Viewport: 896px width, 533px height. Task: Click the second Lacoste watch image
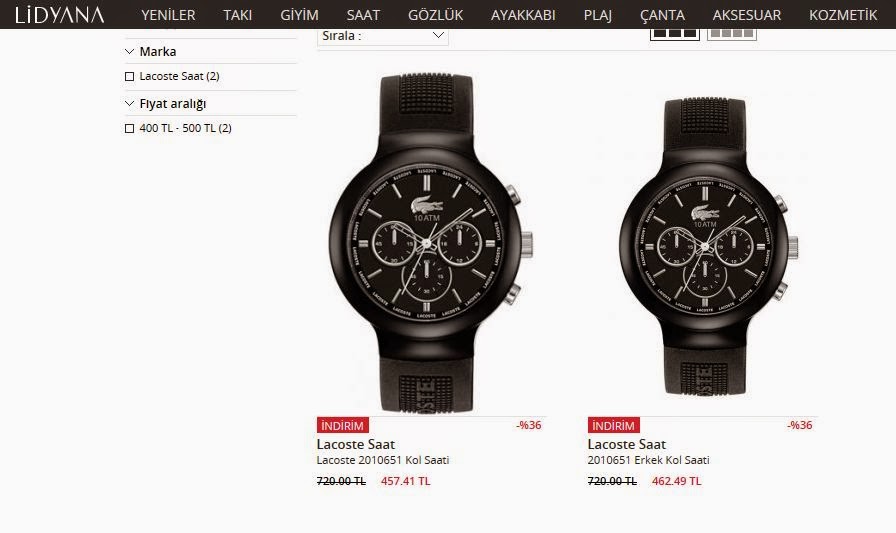tap(708, 246)
